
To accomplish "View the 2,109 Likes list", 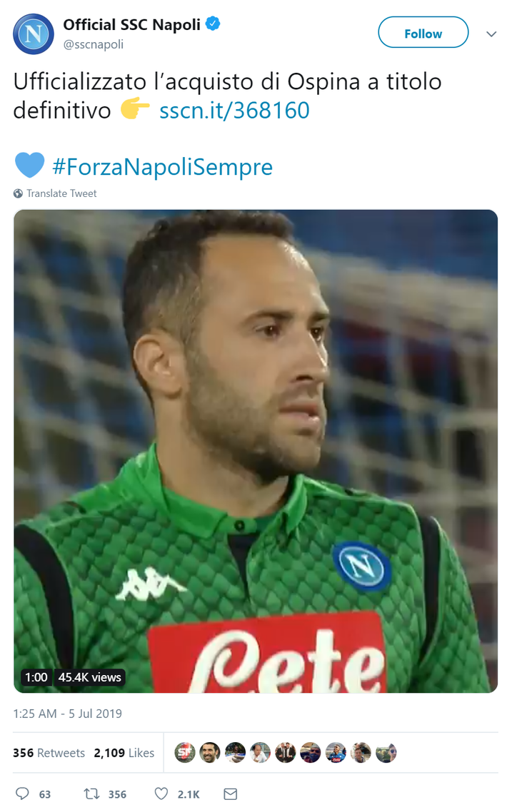I will (124, 753).
